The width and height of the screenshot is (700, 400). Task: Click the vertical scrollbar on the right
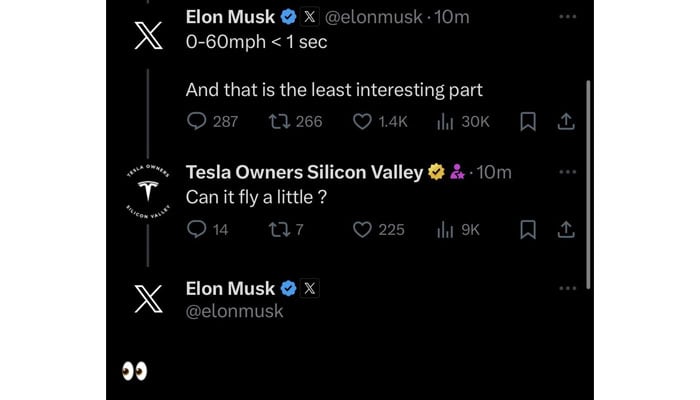coord(588,180)
